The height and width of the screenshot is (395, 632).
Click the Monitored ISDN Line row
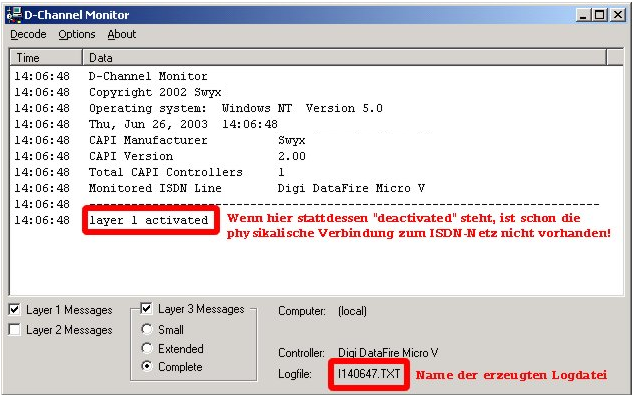click(x=316, y=188)
